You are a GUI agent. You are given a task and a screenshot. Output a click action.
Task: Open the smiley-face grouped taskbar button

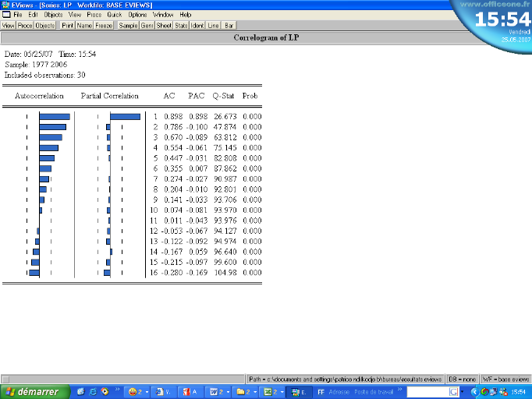(137, 392)
